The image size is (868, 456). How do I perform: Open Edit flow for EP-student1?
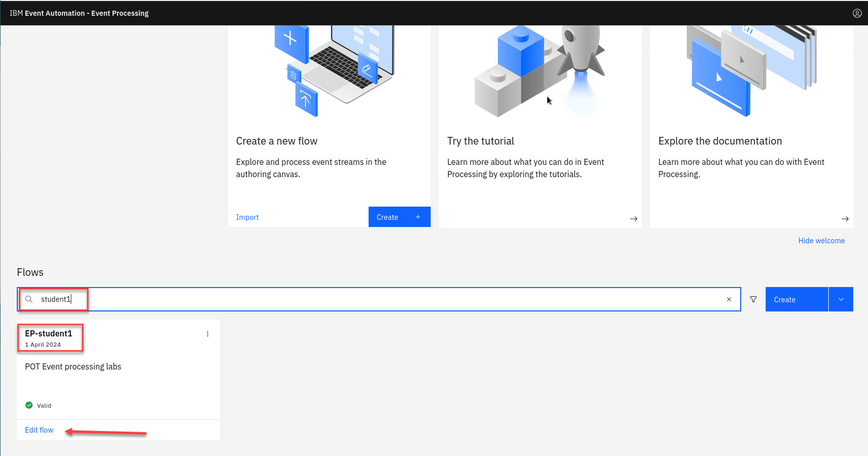(39, 430)
